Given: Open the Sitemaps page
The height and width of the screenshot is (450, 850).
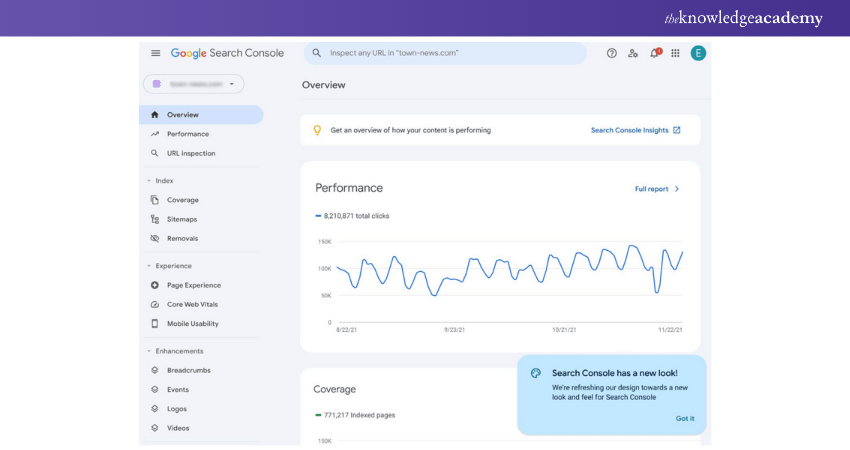Looking at the screenshot, I should [x=181, y=219].
